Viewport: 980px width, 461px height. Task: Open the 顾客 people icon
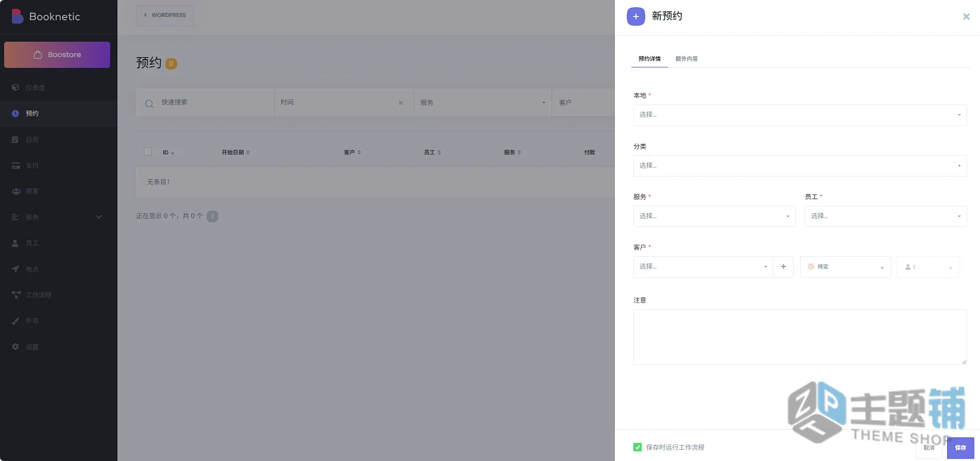[x=16, y=191]
